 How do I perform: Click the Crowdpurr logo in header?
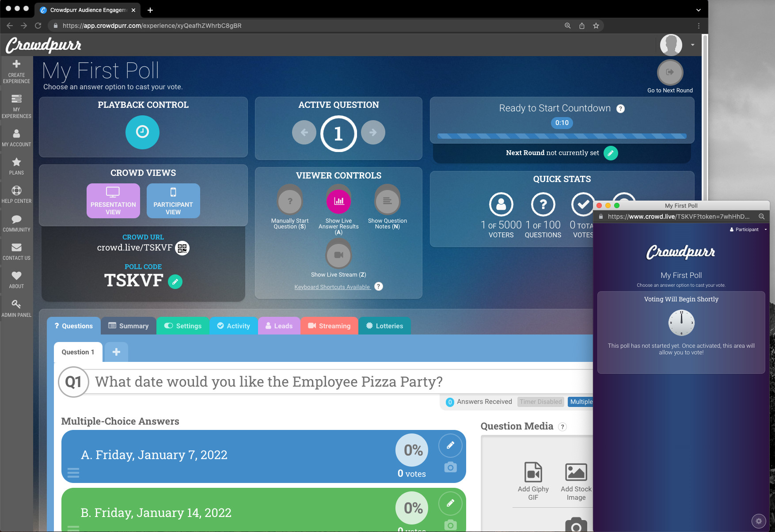tap(43, 45)
